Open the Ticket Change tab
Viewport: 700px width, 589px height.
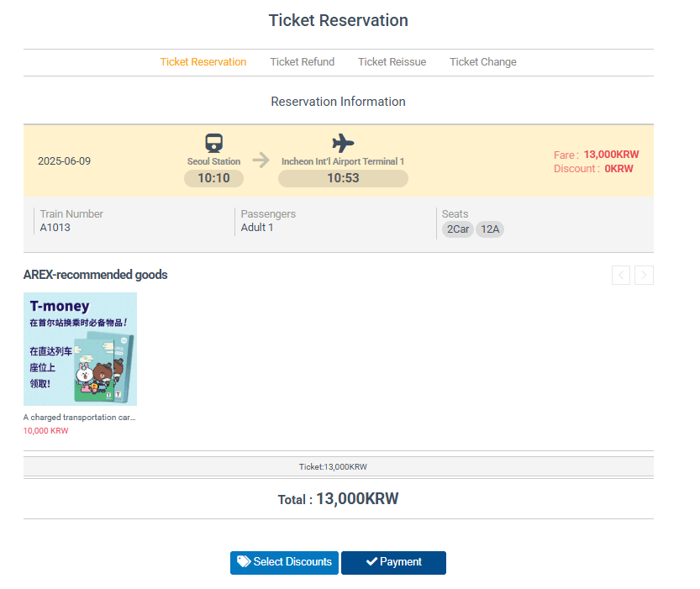[x=483, y=62]
